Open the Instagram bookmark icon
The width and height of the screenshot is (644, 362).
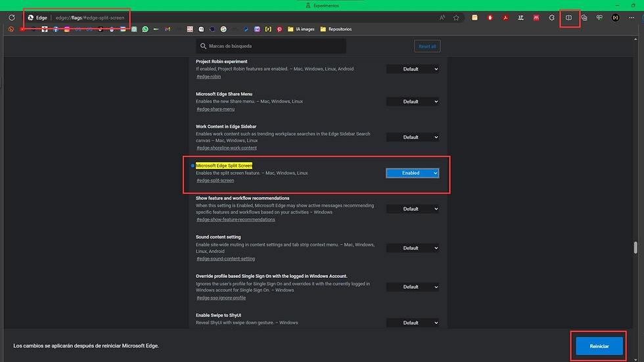67,29
